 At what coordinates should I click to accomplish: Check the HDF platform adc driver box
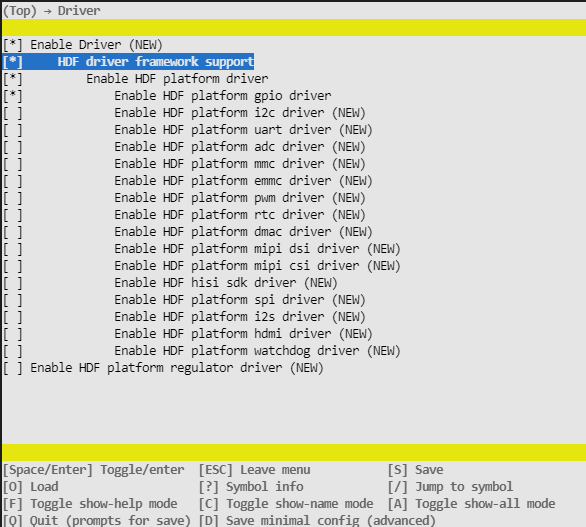(x=184, y=147)
